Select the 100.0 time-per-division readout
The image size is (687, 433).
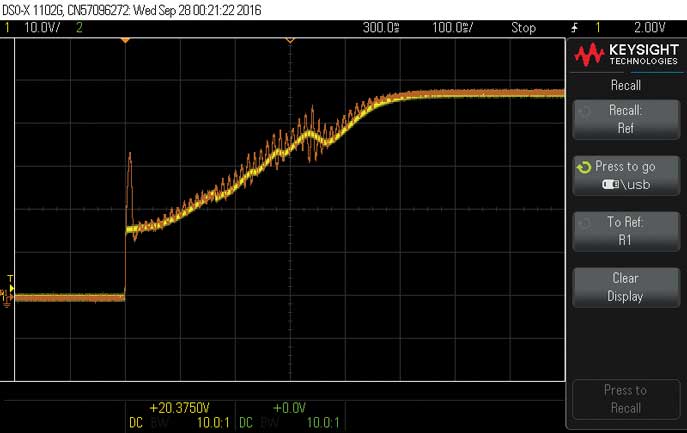(453, 27)
